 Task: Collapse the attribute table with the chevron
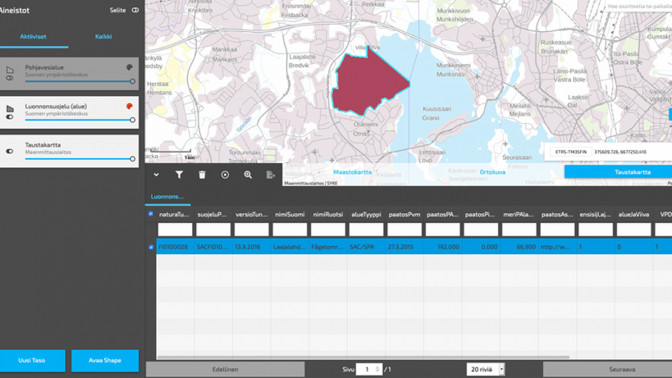[156, 175]
